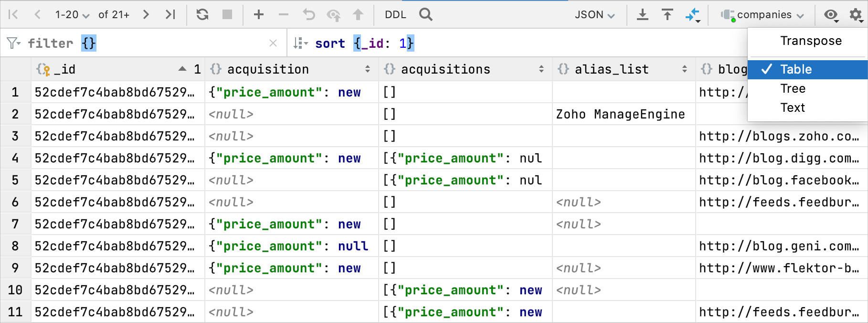The width and height of the screenshot is (868, 323).
Task: Click the search magnifier icon
Action: [x=426, y=14]
